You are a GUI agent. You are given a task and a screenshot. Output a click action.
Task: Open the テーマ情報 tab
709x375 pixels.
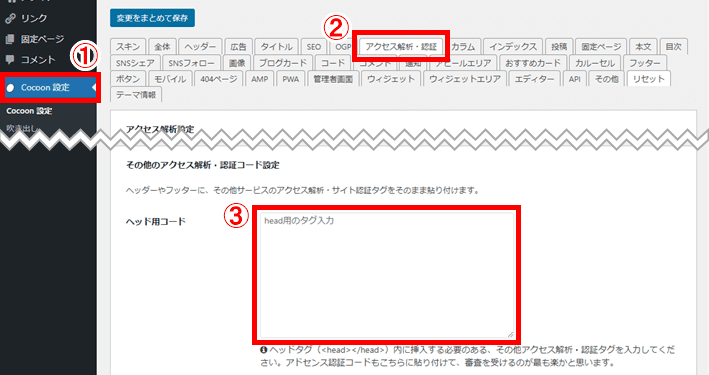point(136,95)
